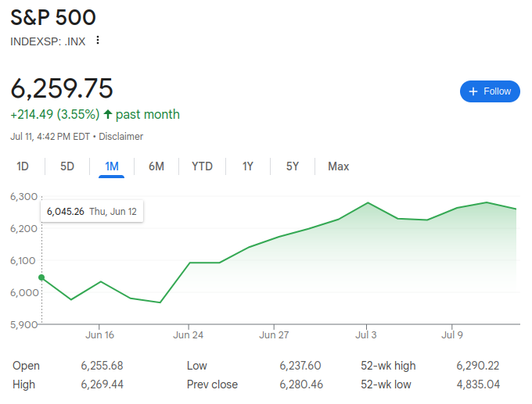Click the Jun 27 axis label
Viewport: 532px width, 404px height.
point(274,335)
